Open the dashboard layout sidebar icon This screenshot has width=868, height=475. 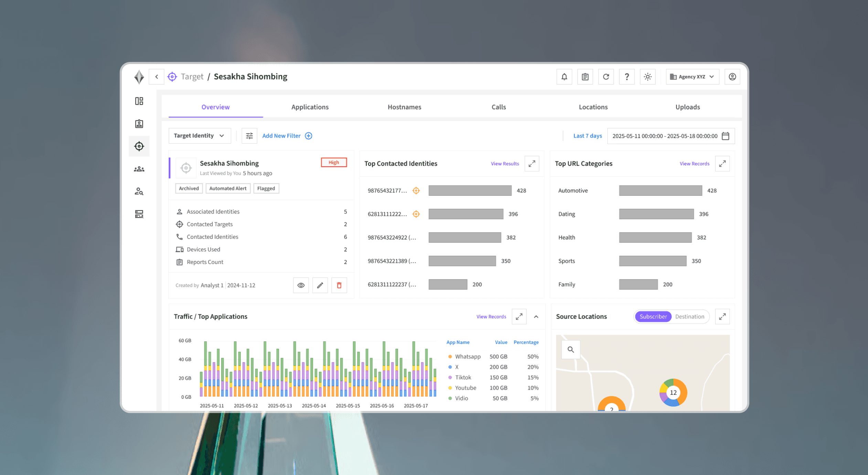(139, 101)
